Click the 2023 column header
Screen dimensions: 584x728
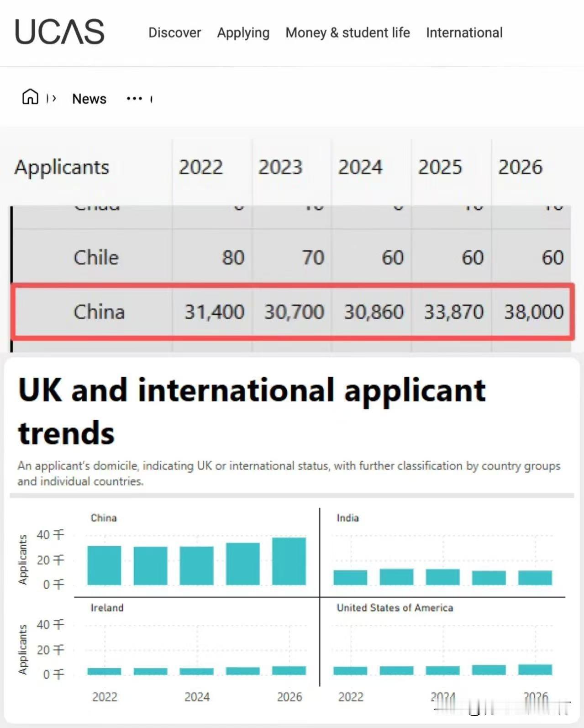tap(280, 167)
